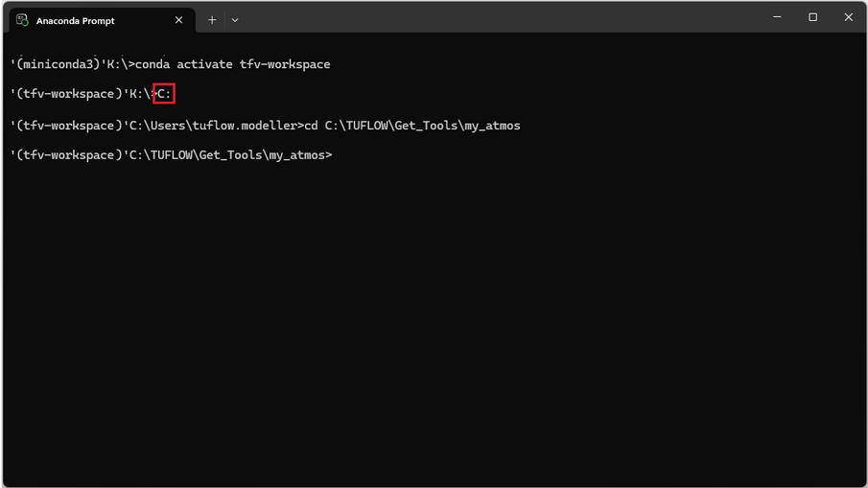The image size is (868, 488).
Task: Click the (tfv-workspace) label on second line
Action: pyautogui.click(x=65, y=94)
